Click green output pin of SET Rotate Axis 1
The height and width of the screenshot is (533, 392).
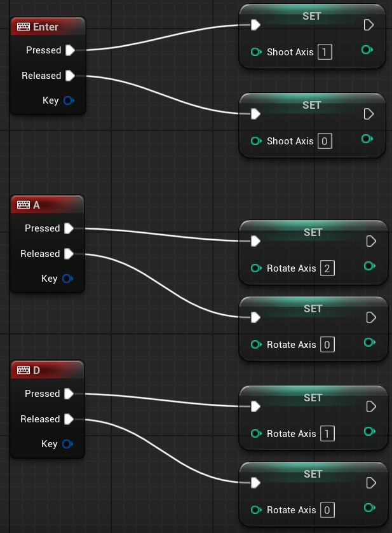[x=370, y=431]
